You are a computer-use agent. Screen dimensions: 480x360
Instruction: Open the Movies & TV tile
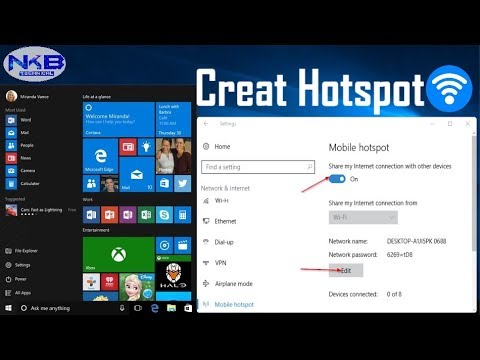click(x=183, y=245)
